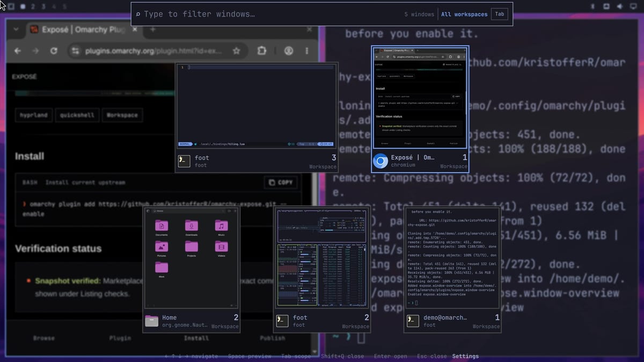Viewport: 644px width, 362px height.
Task: Open 'Publish' link in background page footer
Action: click(273, 338)
